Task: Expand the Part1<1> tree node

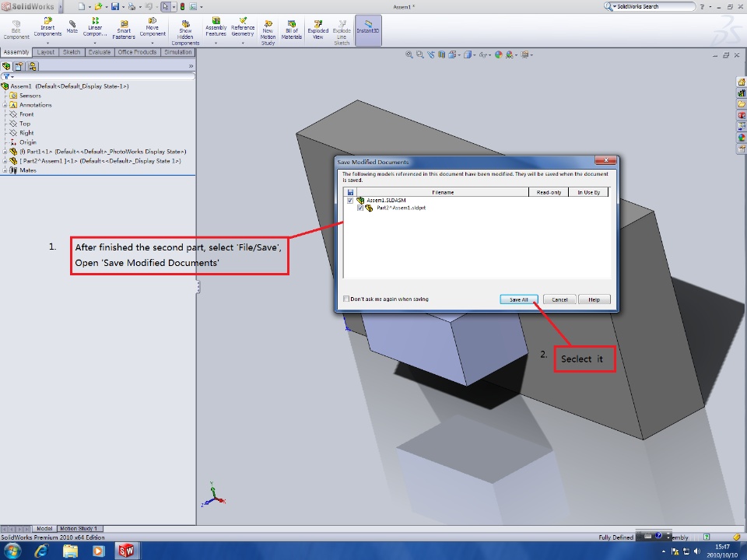Action: click(x=5, y=152)
